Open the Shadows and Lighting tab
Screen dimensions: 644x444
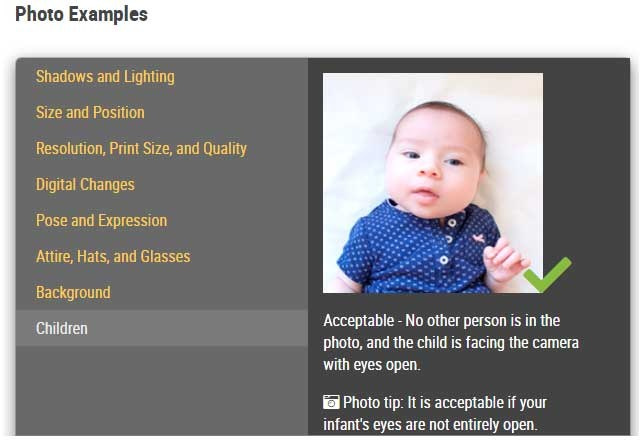click(105, 77)
